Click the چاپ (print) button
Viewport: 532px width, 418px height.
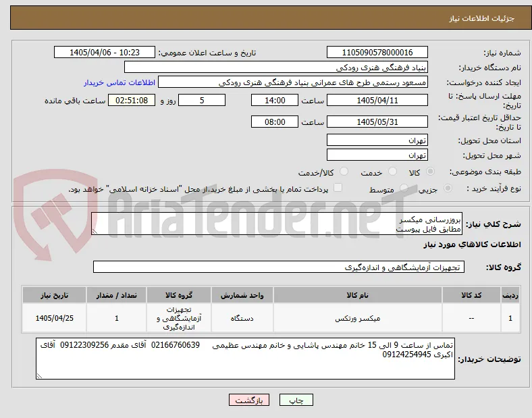coord(296,400)
